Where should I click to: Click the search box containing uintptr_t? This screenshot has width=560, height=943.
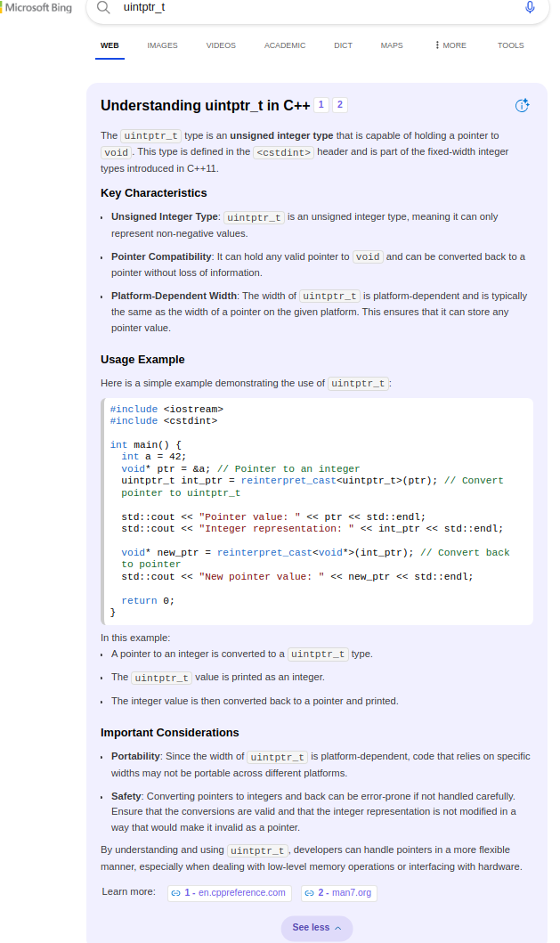(x=318, y=8)
